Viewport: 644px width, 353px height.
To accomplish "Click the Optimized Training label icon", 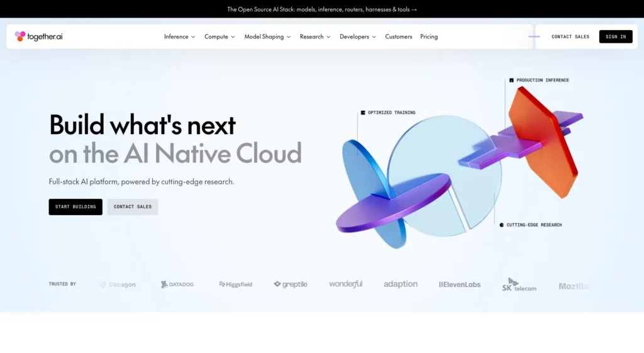I will pos(363,113).
